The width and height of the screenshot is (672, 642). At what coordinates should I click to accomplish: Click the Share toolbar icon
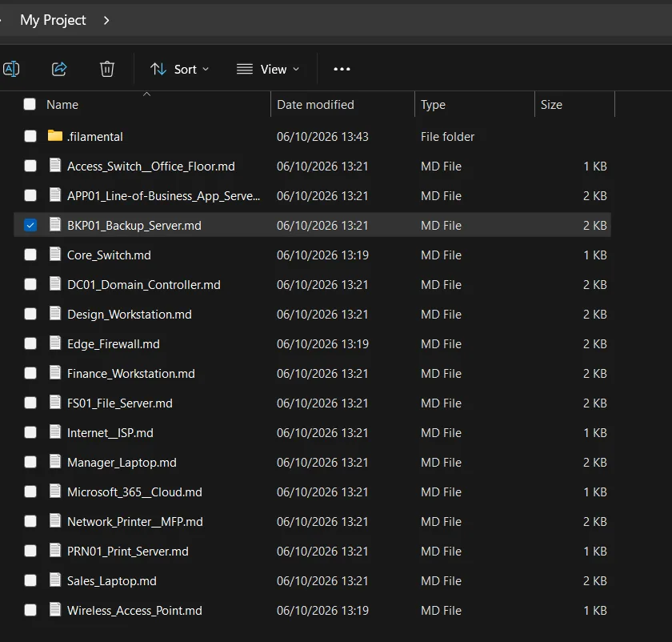coord(59,69)
